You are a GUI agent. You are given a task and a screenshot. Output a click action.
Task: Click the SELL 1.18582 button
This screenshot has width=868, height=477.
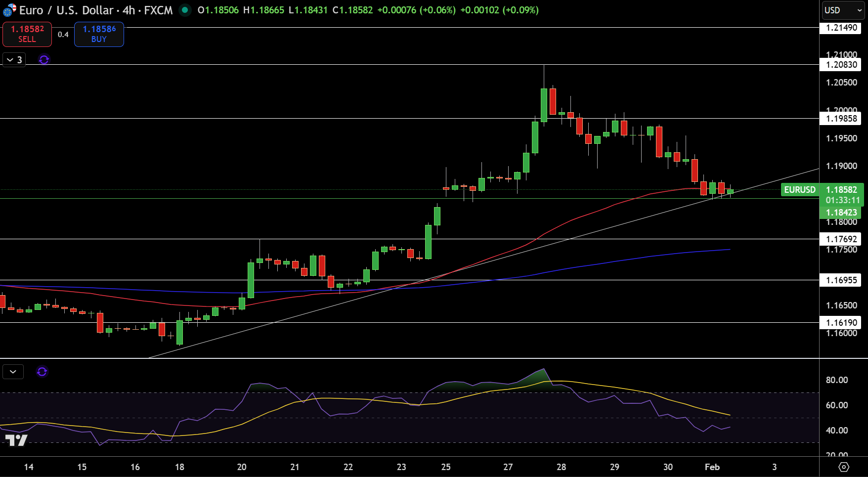click(27, 34)
